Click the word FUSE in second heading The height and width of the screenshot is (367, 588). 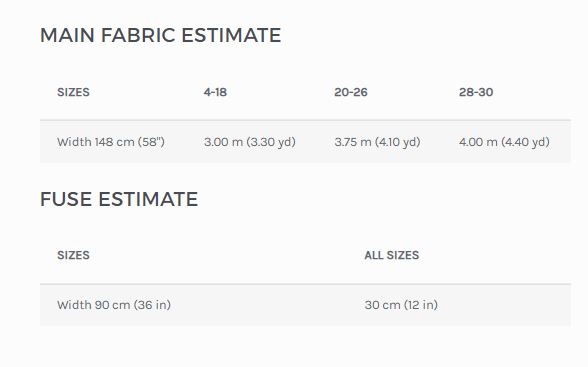(x=66, y=199)
